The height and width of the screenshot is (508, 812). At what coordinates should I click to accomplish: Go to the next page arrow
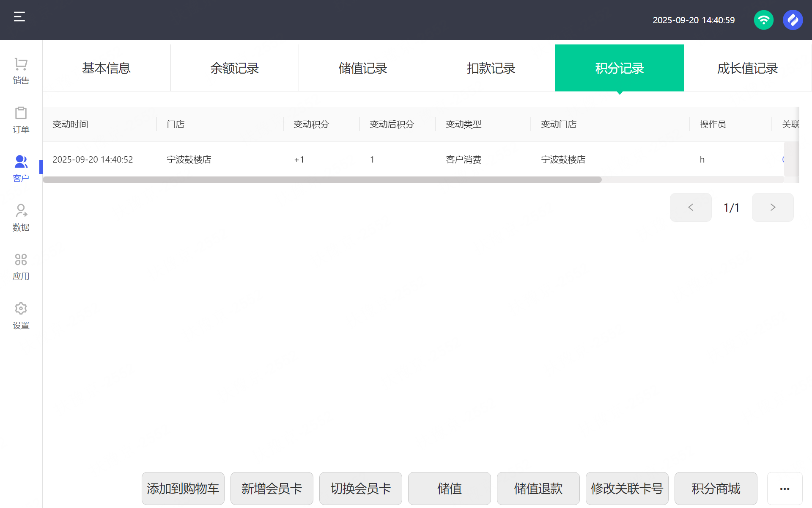pyautogui.click(x=772, y=207)
